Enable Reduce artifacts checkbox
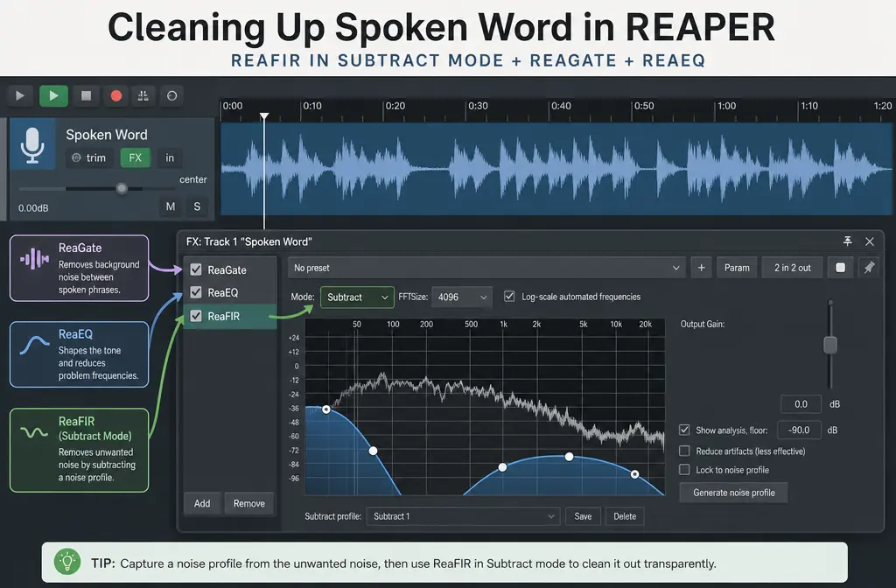Image resolution: width=896 pixels, height=588 pixels. (684, 451)
